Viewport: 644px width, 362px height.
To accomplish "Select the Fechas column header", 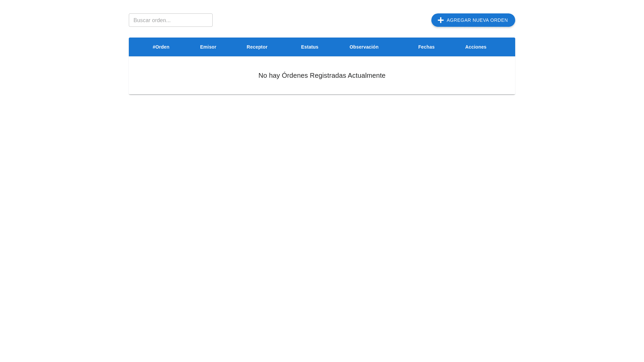I will (x=426, y=47).
